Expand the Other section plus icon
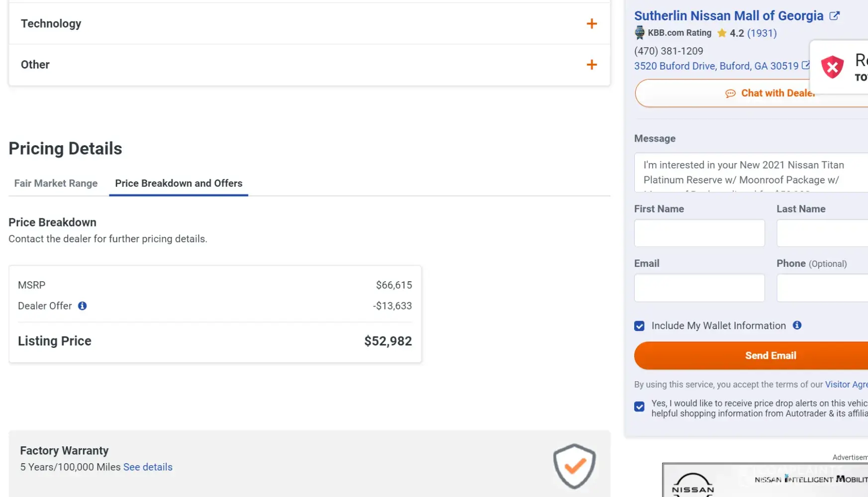 click(x=591, y=65)
